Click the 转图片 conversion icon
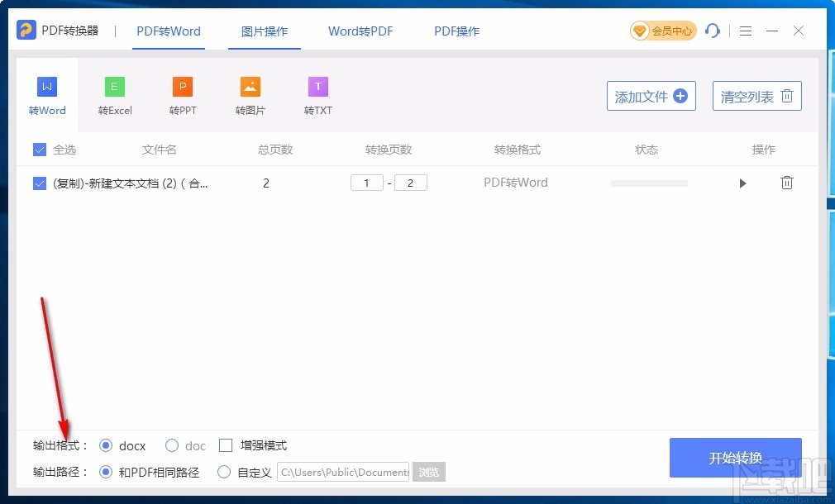 [x=250, y=85]
